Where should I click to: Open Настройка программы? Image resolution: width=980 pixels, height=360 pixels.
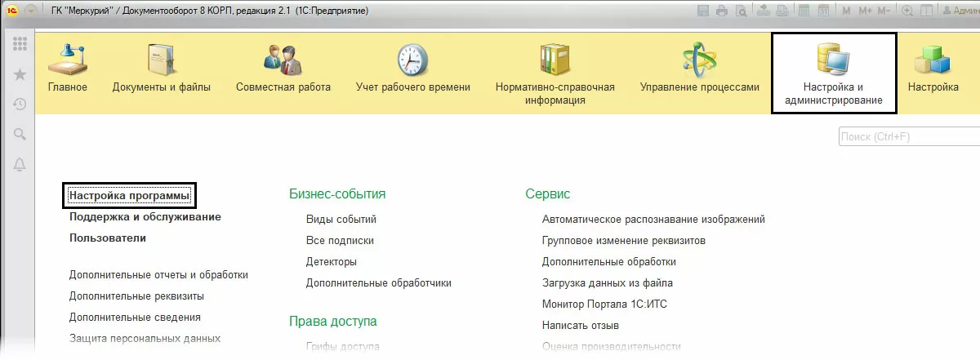tap(130, 196)
